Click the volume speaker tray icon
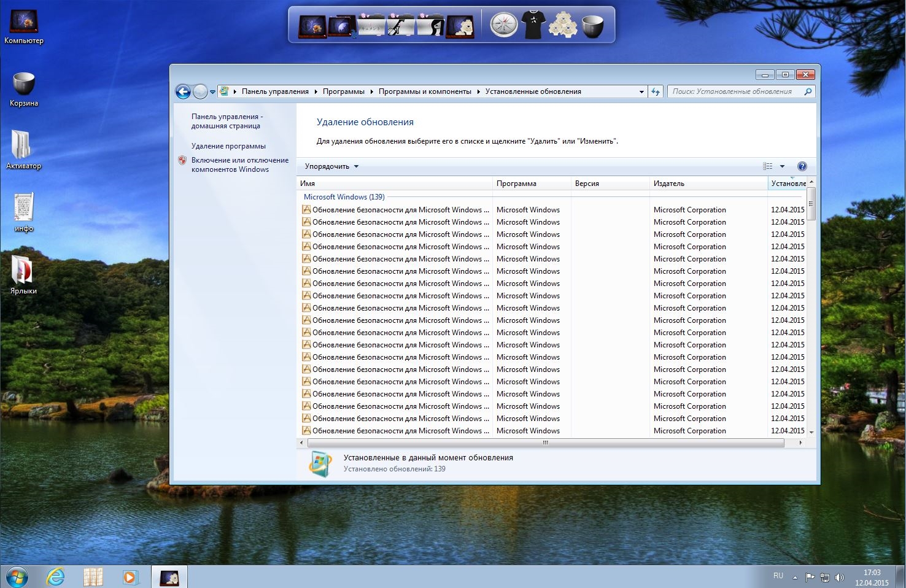 pyautogui.click(x=840, y=577)
